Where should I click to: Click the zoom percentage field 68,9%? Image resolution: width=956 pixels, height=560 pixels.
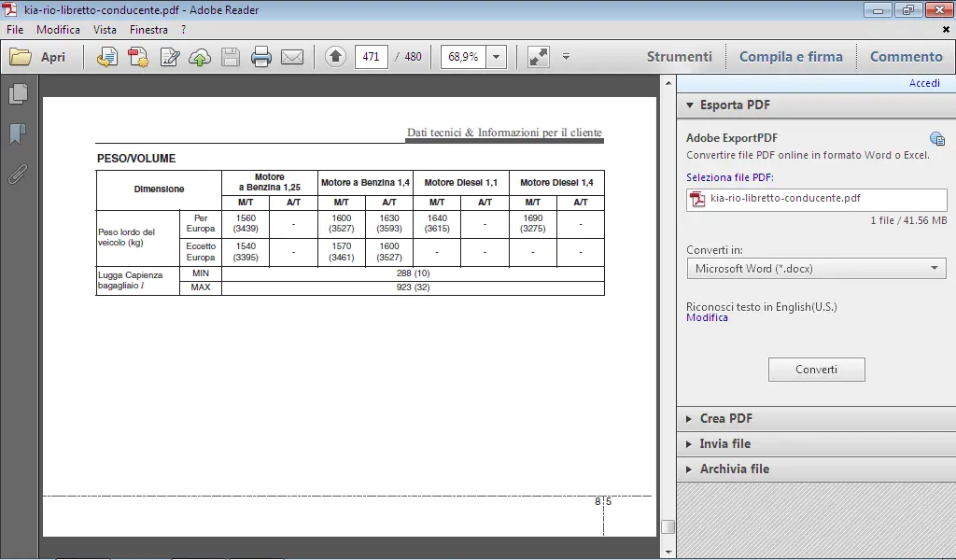(x=463, y=57)
